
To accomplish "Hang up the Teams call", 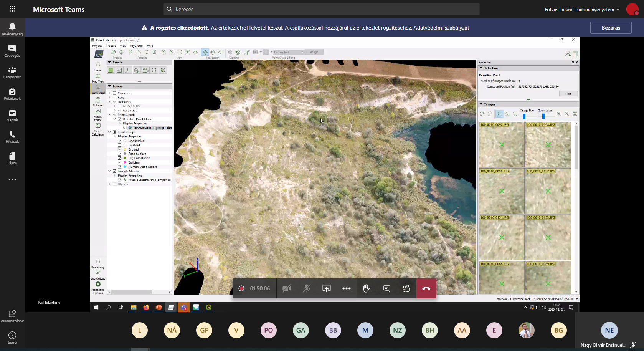I will tap(426, 288).
